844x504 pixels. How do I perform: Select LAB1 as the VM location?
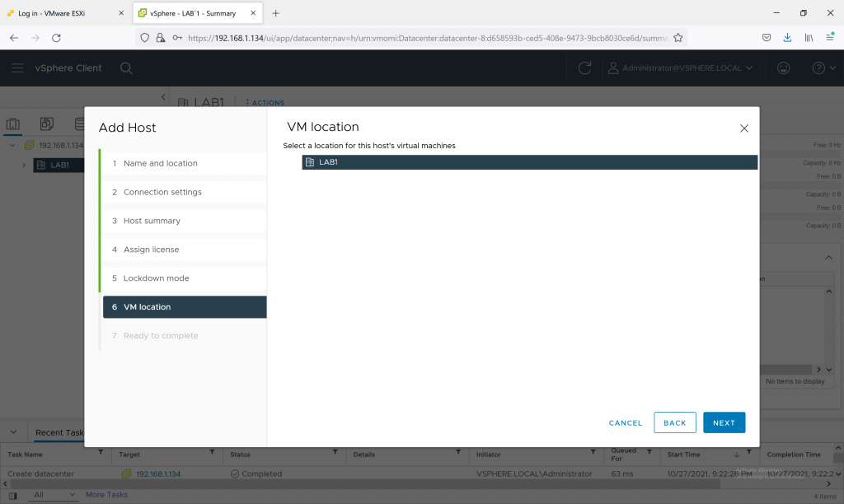(x=530, y=162)
